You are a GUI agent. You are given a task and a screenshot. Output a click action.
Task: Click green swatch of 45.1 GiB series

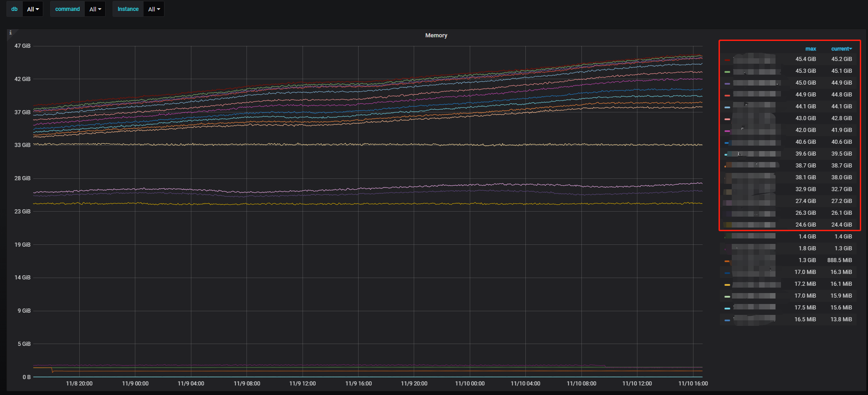pos(727,71)
